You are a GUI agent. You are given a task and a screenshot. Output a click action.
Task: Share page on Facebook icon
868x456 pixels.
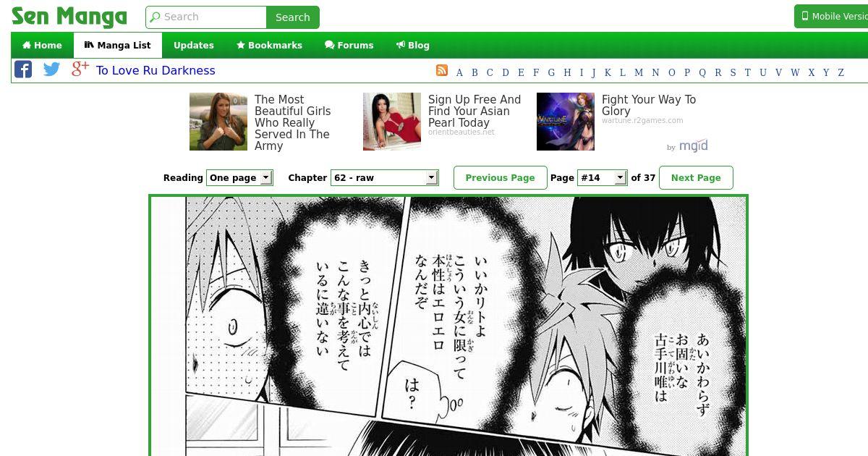(23, 69)
